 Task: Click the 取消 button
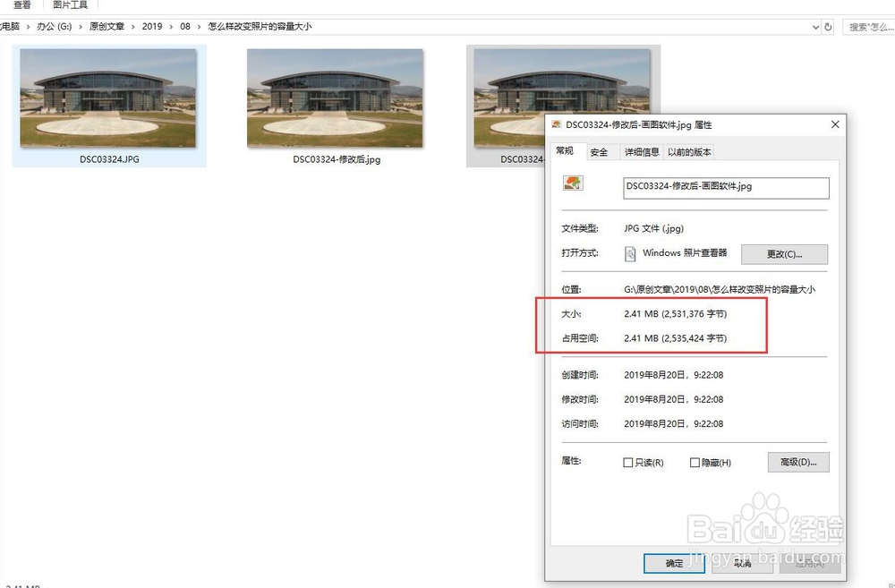point(742,564)
